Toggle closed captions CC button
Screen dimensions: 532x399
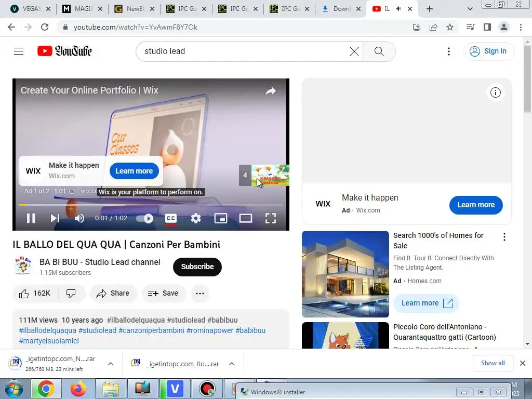click(x=170, y=218)
